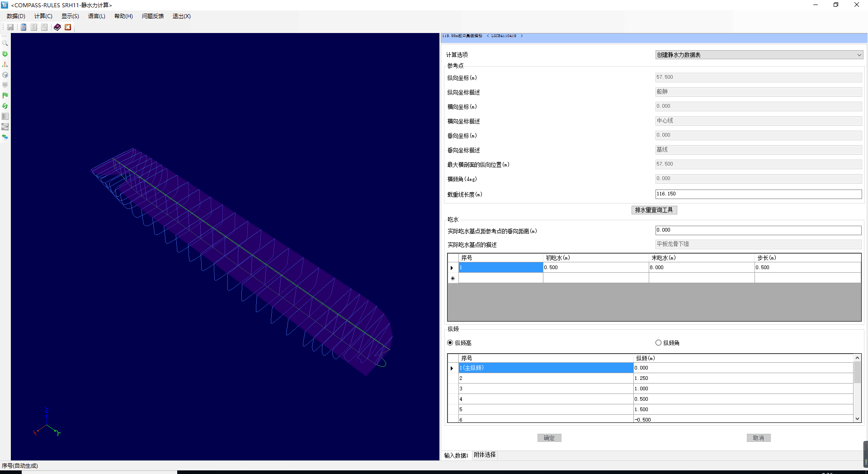Image resolution: width=868 pixels, height=474 pixels.
Task: Select the 纵倾高 radio button
Action: pos(450,343)
